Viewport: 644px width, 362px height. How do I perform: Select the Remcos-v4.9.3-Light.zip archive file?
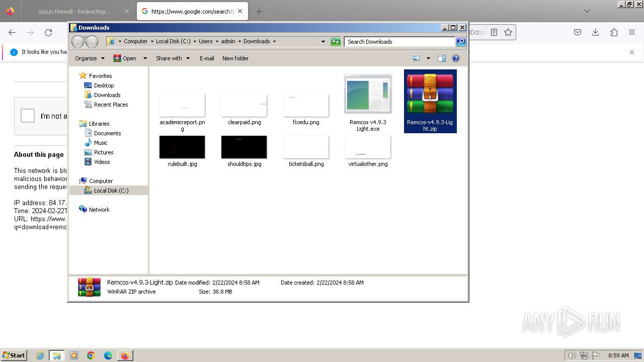pyautogui.click(x=430, y=101)
